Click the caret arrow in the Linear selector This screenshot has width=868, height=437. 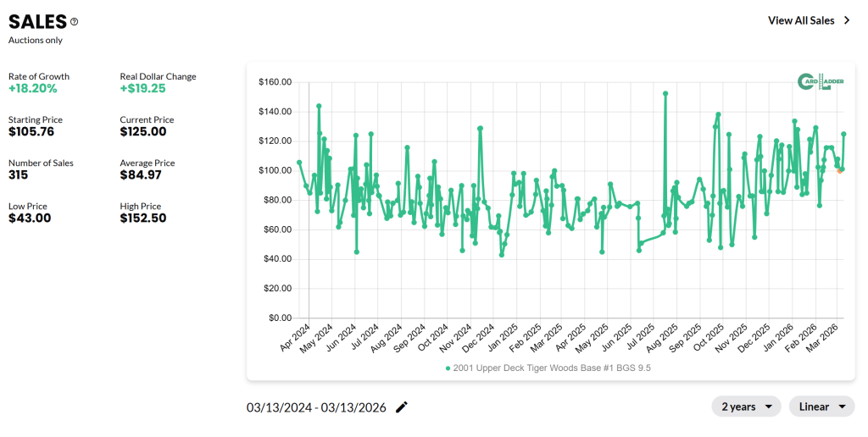tap(842, 407)
